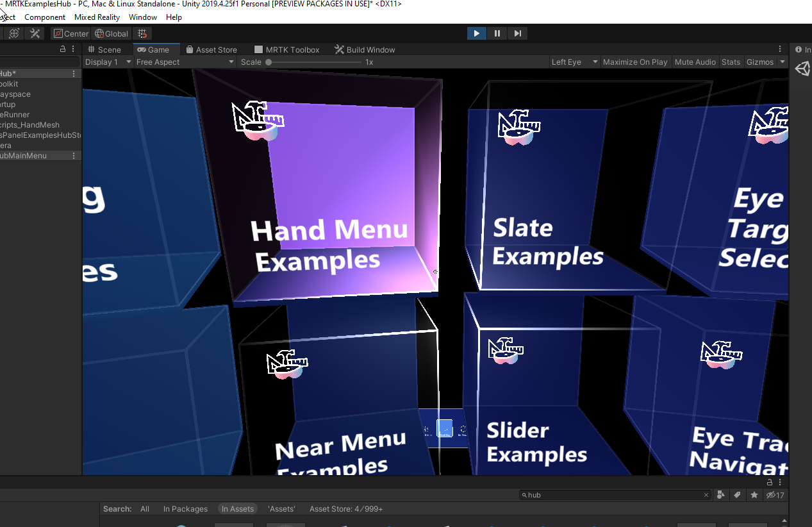
Task: Search by type icon in the Project panel
Action: (x=721, y=495)
